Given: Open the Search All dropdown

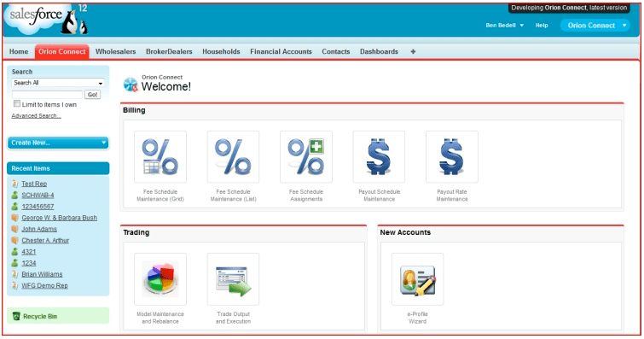Looking at the screenshot, I should (58, 83).
